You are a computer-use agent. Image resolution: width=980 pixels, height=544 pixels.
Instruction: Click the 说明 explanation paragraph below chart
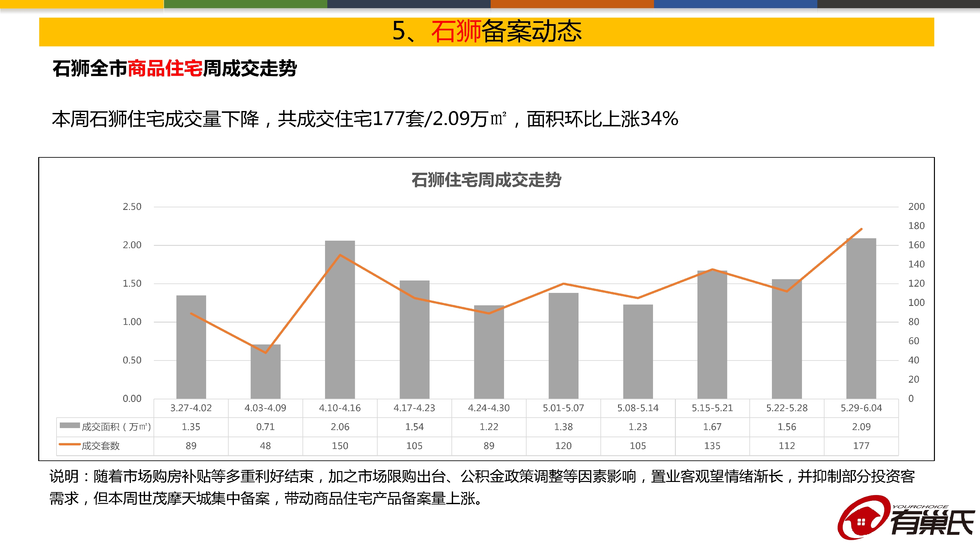[482, 487]
